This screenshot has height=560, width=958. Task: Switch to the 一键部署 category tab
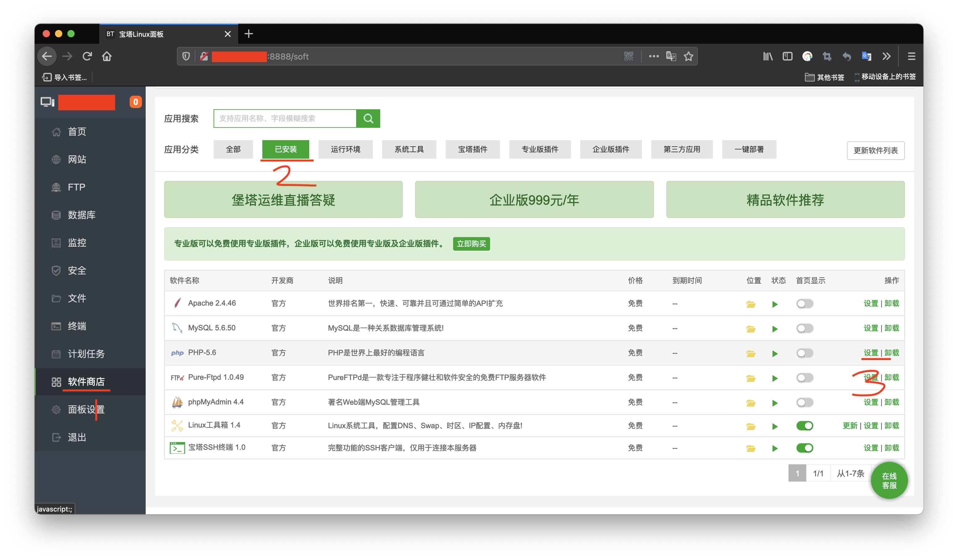(x=749, y=149)
